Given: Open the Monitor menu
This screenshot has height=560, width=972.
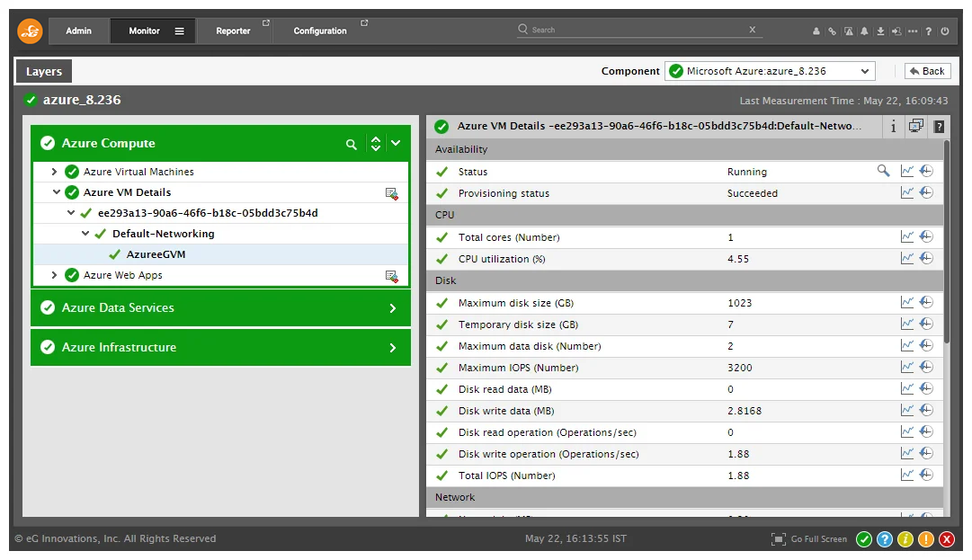Looking at the screenshot, I should point(145,31).
